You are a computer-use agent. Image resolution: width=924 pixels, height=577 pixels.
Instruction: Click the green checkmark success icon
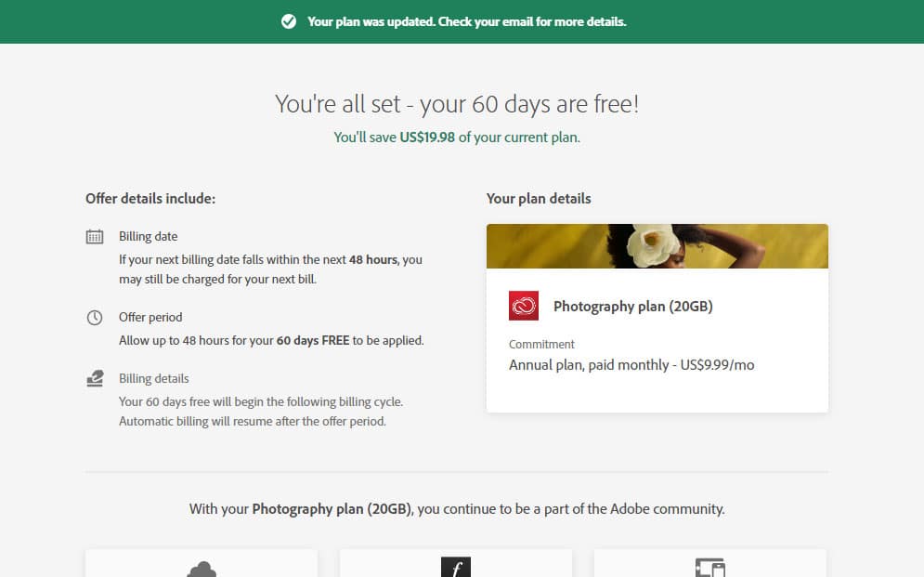pos(289,21)
